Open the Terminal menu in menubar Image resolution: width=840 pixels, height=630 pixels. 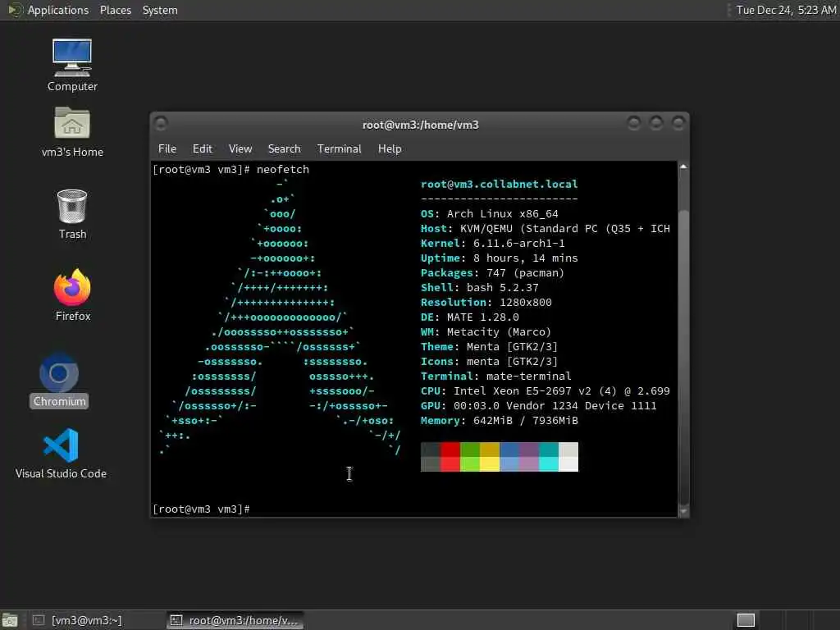click(339, 149)
